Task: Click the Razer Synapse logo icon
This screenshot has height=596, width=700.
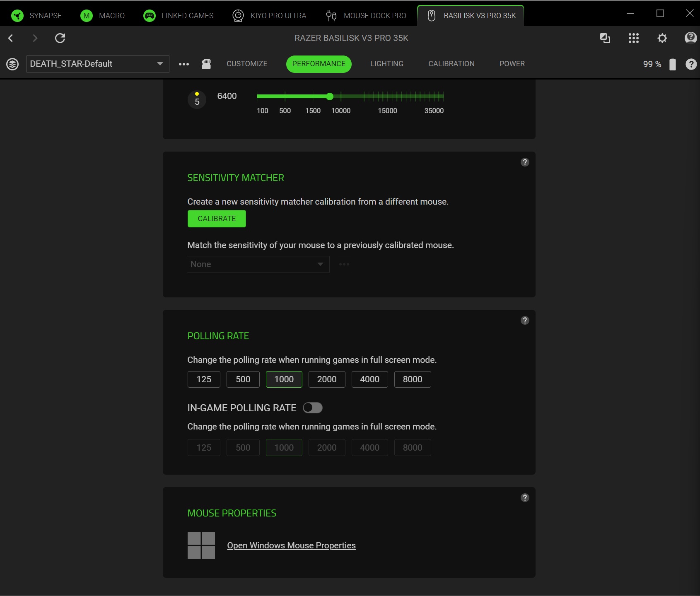Action: (x=17, y=16)
